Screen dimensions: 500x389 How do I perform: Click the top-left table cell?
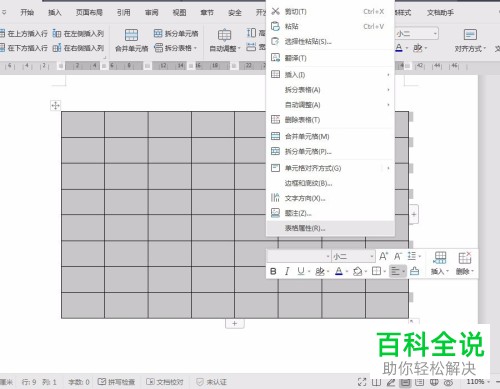[x=83, y=124]
